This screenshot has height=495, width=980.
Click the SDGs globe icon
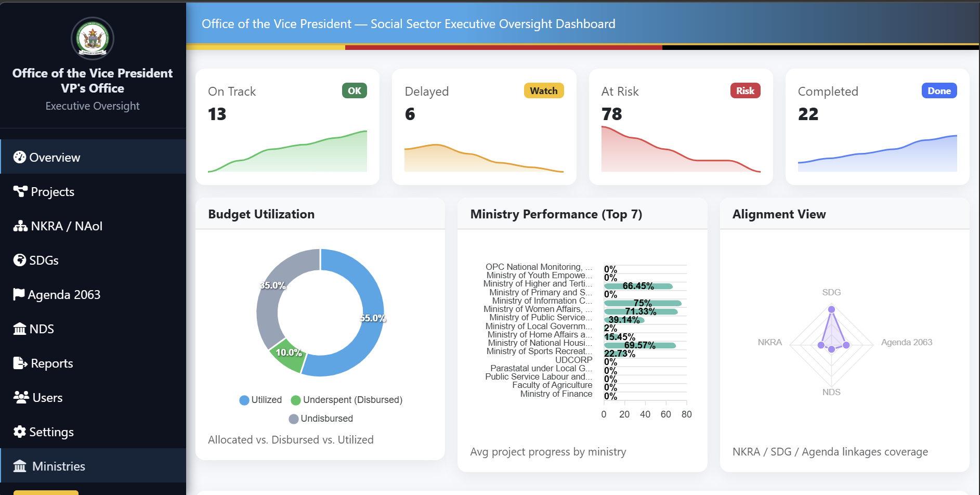coord(19,260)
